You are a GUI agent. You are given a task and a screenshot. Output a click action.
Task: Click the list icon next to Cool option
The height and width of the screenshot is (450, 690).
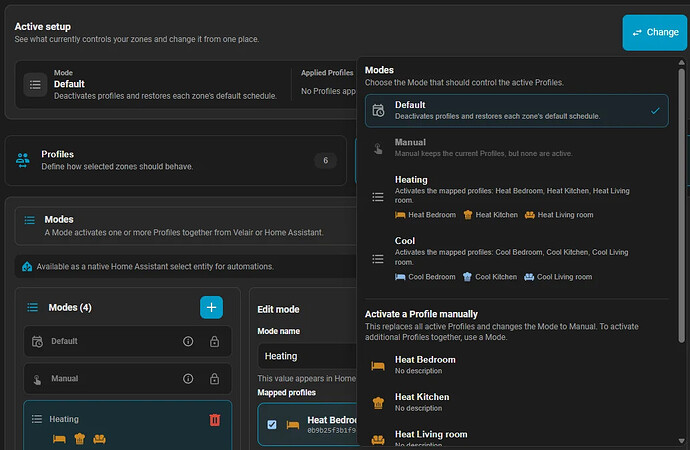378,259
